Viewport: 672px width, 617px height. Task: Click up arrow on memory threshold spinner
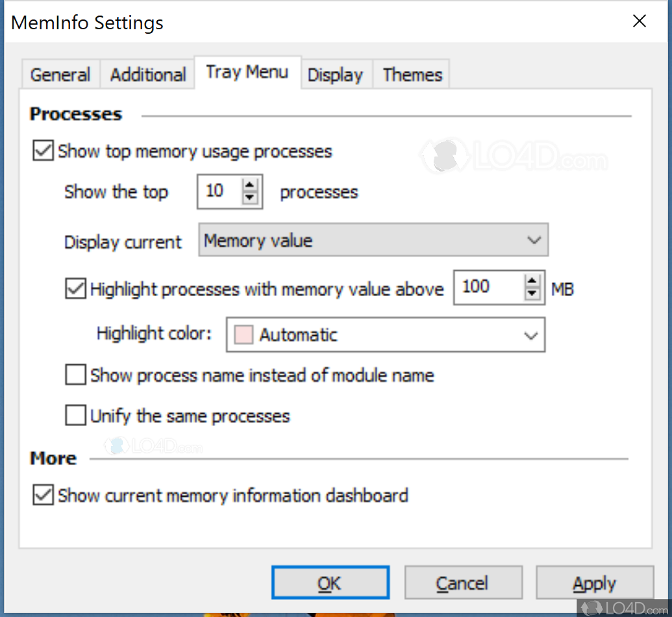[x=532, y=281]
